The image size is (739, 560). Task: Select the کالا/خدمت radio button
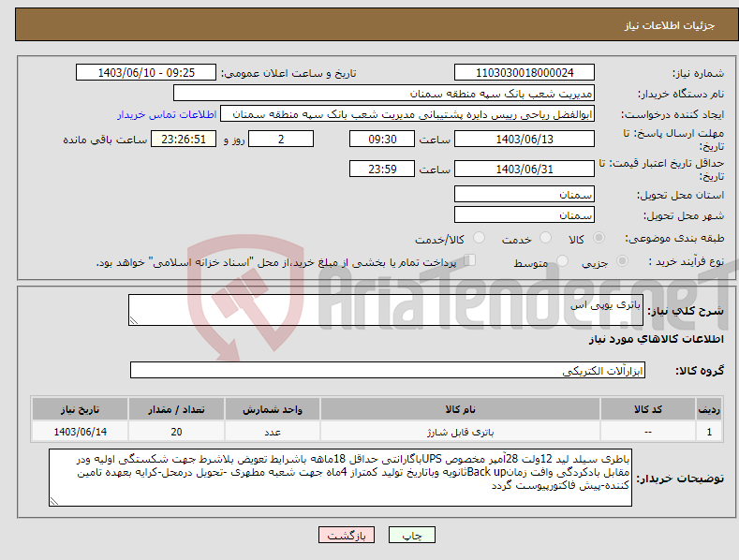pos(479,238)
